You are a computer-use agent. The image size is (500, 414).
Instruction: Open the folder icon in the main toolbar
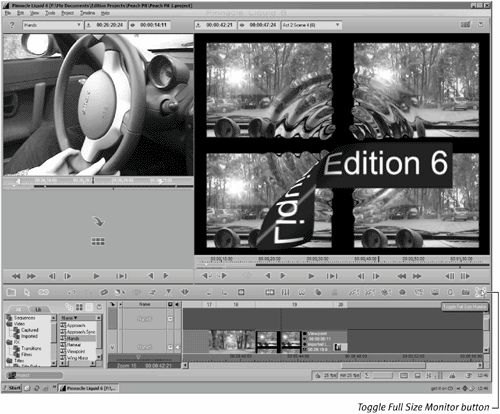click(11, 292)
